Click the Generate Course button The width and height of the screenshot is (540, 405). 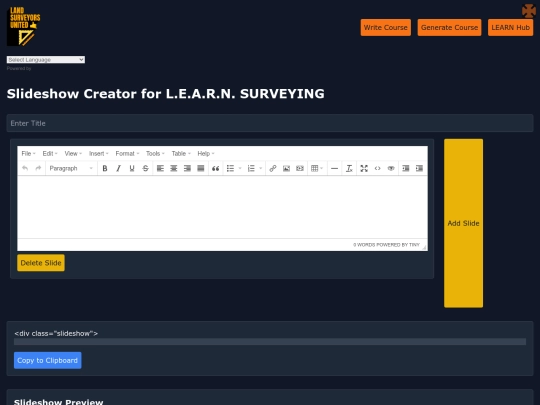tap(449, 28)
